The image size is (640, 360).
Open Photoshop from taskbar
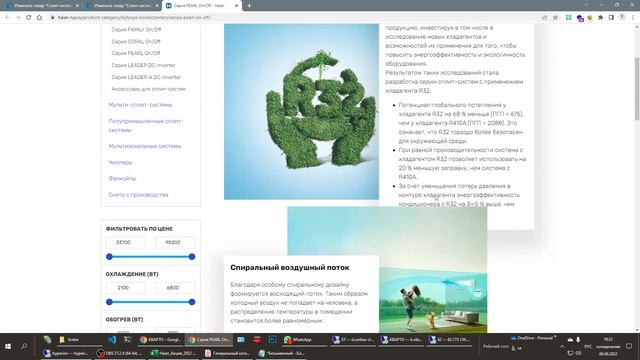click(272, 340)
